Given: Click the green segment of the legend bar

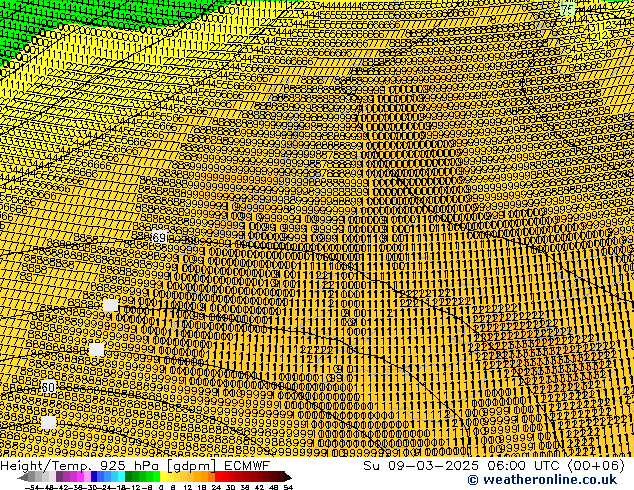Looking at the screenshot, I should coord(140,477).
